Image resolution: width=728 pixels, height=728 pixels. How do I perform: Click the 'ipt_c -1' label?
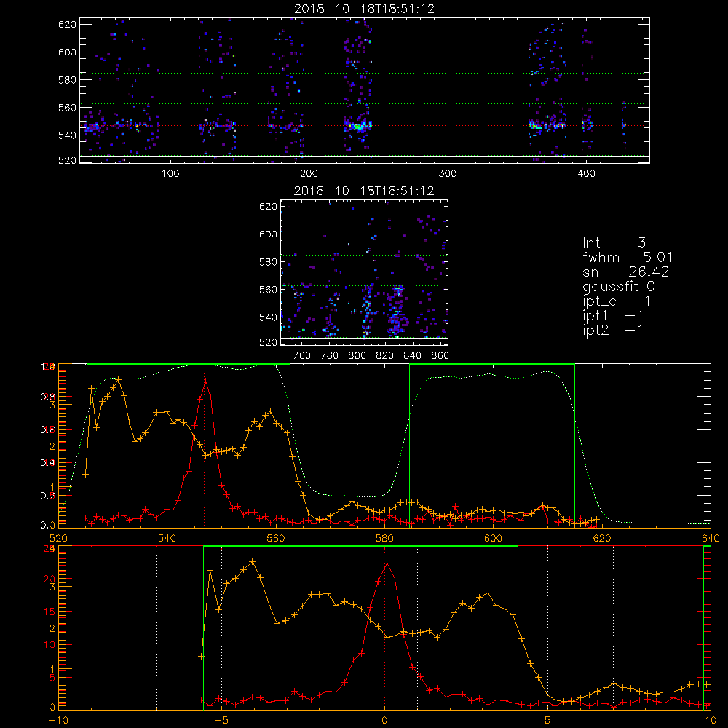point(616,301)
